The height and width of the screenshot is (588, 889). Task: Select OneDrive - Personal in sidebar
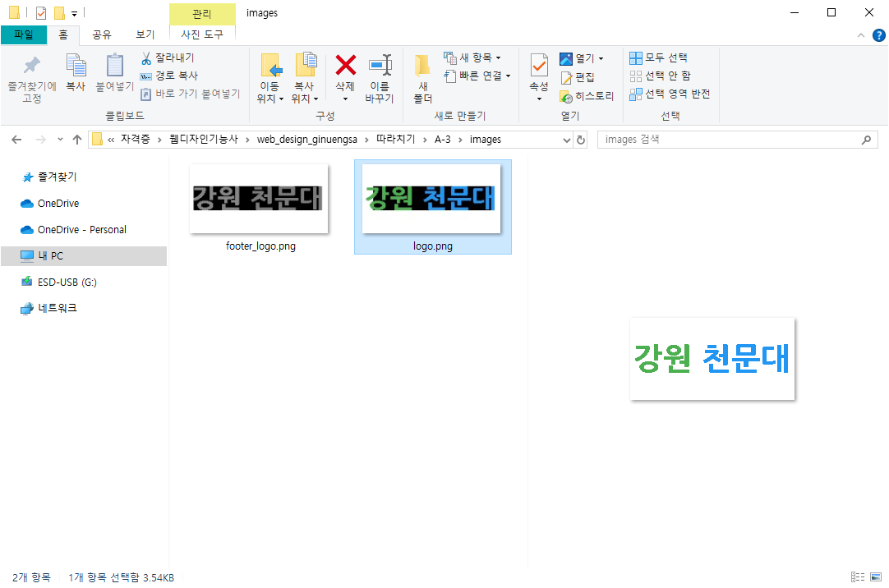[x=74, y=229]
